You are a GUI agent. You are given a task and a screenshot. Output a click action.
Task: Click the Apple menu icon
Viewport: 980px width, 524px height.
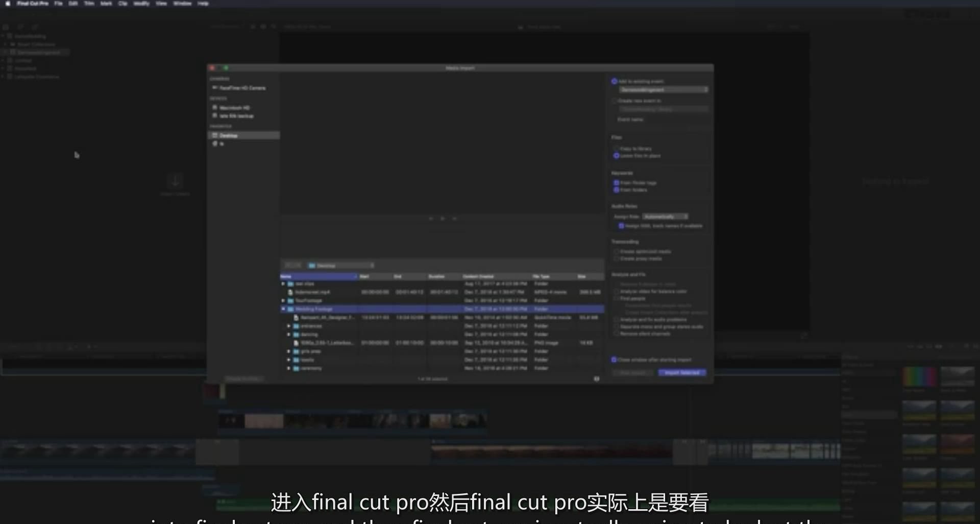click(x=7, y=4)
